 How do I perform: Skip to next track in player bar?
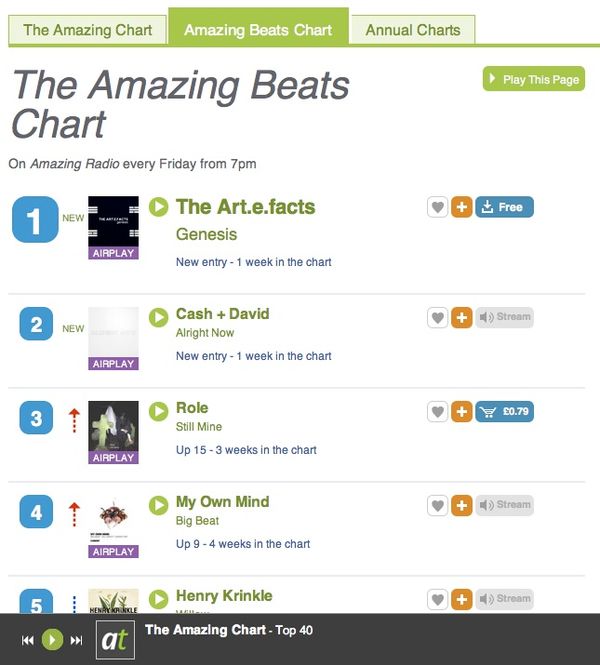pos(76,640)
